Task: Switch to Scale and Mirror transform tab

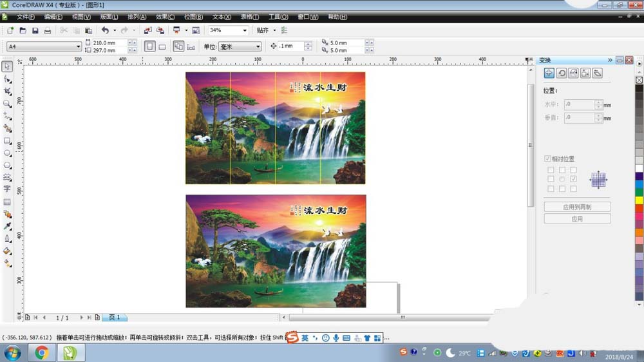Action: tap(573, 73)
